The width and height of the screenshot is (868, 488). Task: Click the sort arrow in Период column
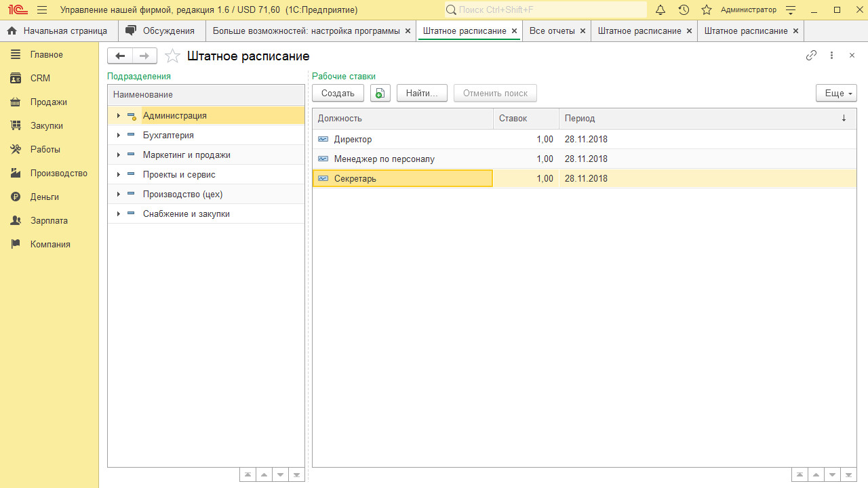coord(844,119)
